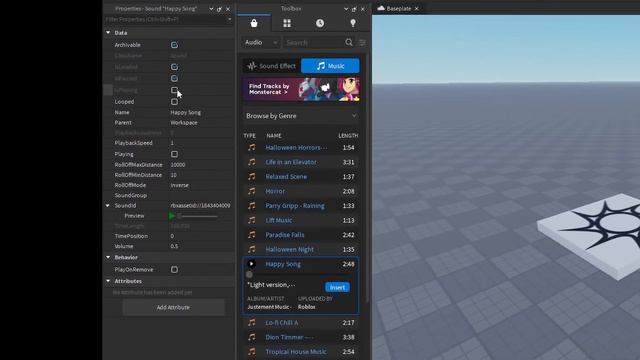
Task: Click the music note icon for Paradise Falls
Action: click(x=252, y=235)
